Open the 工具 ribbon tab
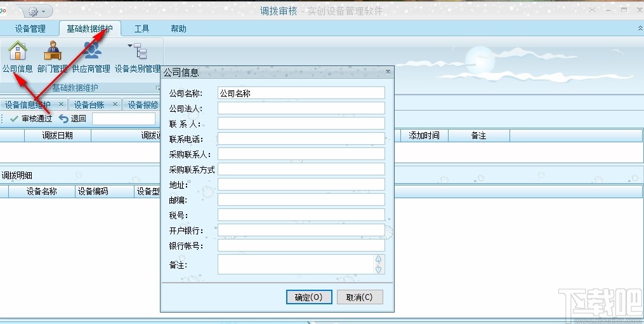644x324 pixels. coord(141,29)
